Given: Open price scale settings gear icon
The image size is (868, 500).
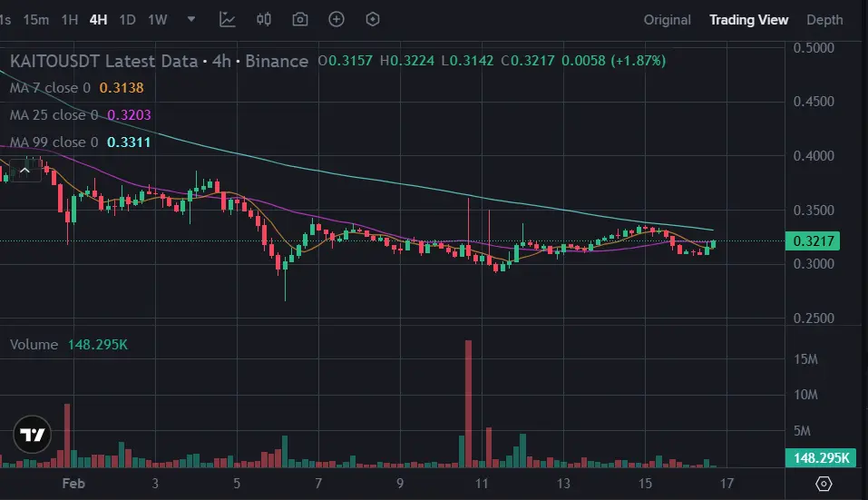Looking at the screenshot, I should (x=824, y=484).
